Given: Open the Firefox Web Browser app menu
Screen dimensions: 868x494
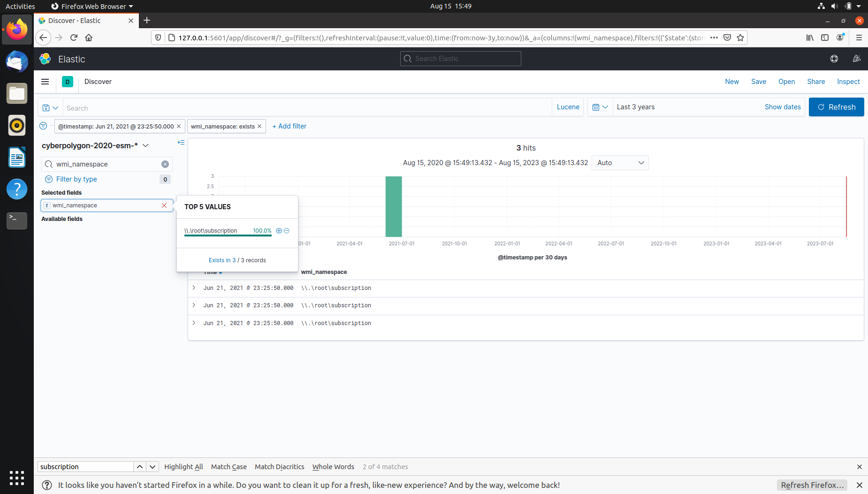Looking at the screenshot, I should [x=92, y=6].
